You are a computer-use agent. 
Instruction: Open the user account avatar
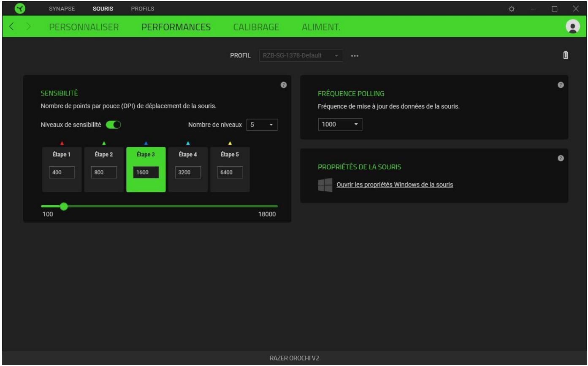[572, 27]
